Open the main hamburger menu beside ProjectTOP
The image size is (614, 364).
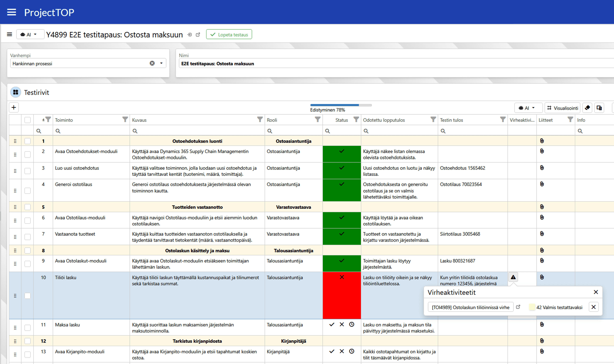(x=12, y=12)
